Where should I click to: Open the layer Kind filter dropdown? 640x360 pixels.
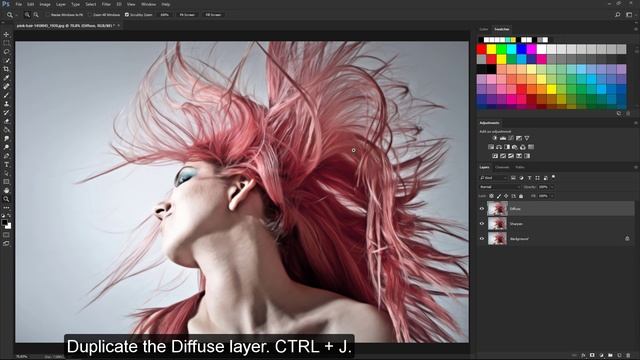[493, 178]
